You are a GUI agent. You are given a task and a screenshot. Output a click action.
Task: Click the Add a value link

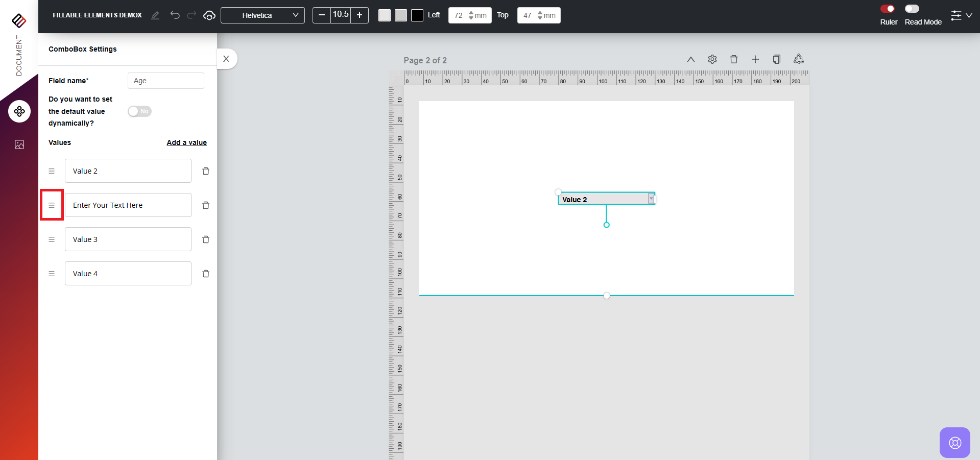[x=186, y=142]
